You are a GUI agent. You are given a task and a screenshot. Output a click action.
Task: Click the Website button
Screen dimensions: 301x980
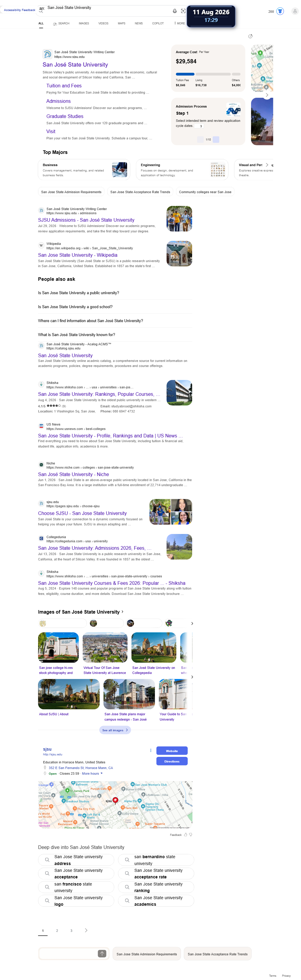click(x=172, y=751)
